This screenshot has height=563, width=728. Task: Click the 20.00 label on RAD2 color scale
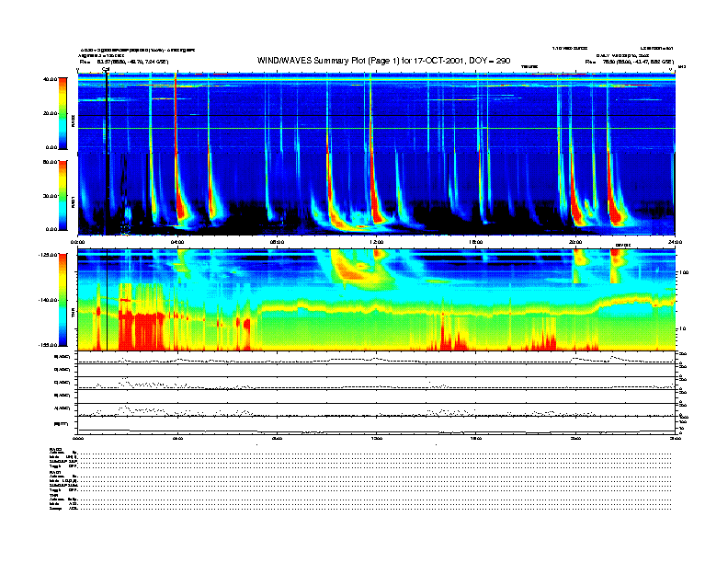click(x=50, y=113)
